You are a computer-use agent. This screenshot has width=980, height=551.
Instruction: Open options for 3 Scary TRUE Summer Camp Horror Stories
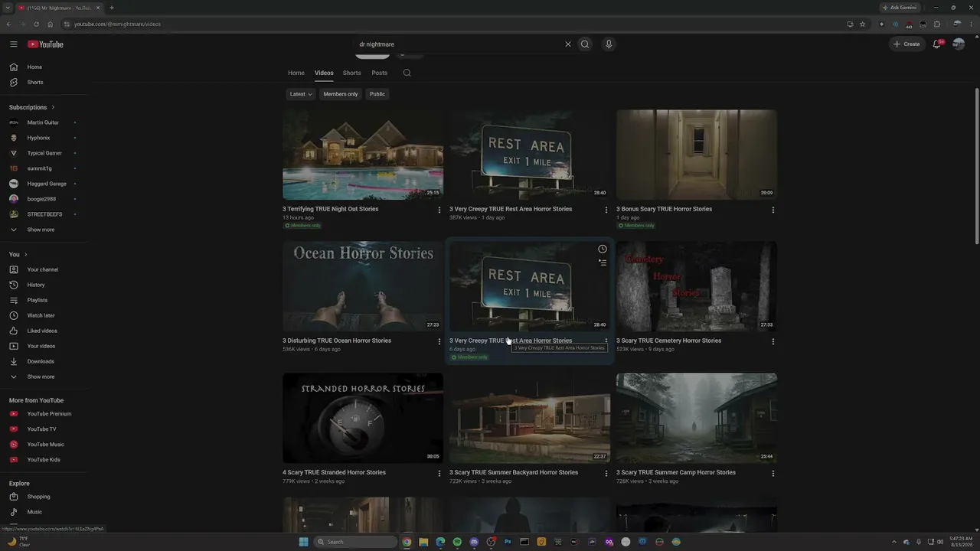773,473
